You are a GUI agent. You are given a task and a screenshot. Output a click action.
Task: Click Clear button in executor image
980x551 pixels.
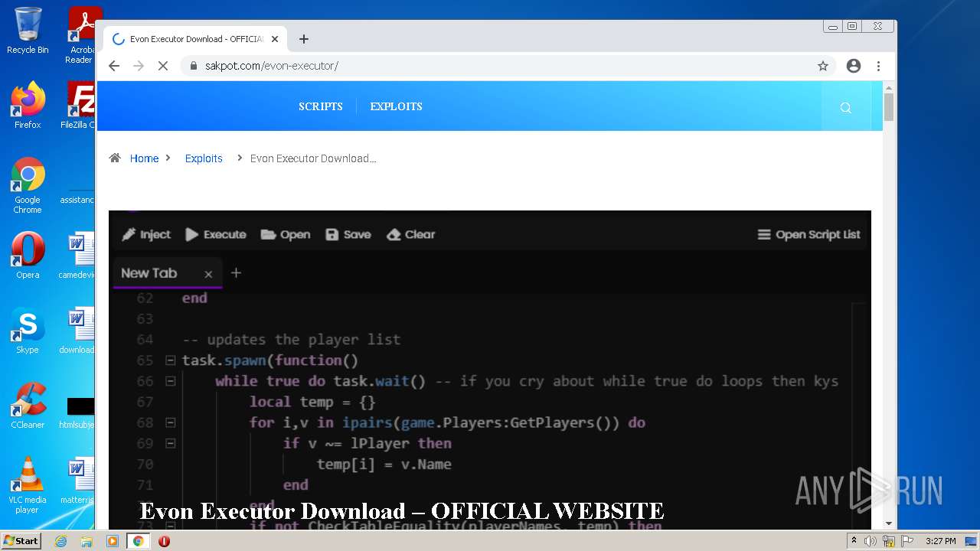pyautogui.click(x=411, y=235)
